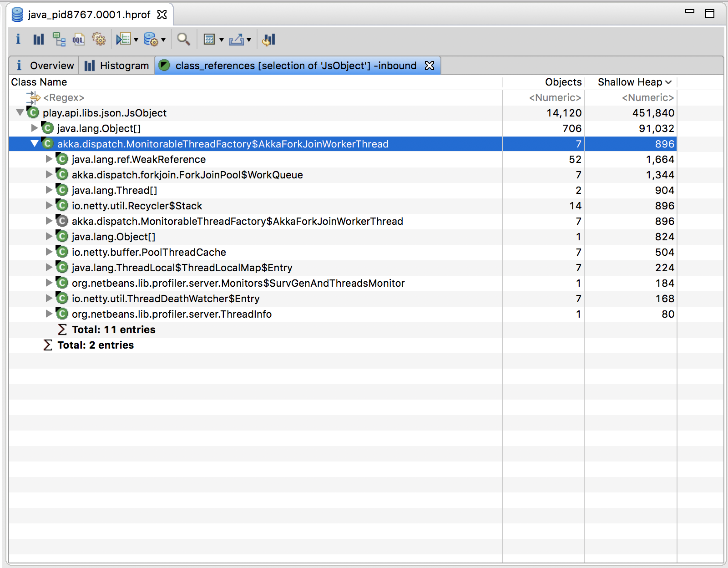Image resolution: width=728 pixels, height=568 pixels.
Task: Click the 1,344 shallow heap cell
Action: point(660,175)
